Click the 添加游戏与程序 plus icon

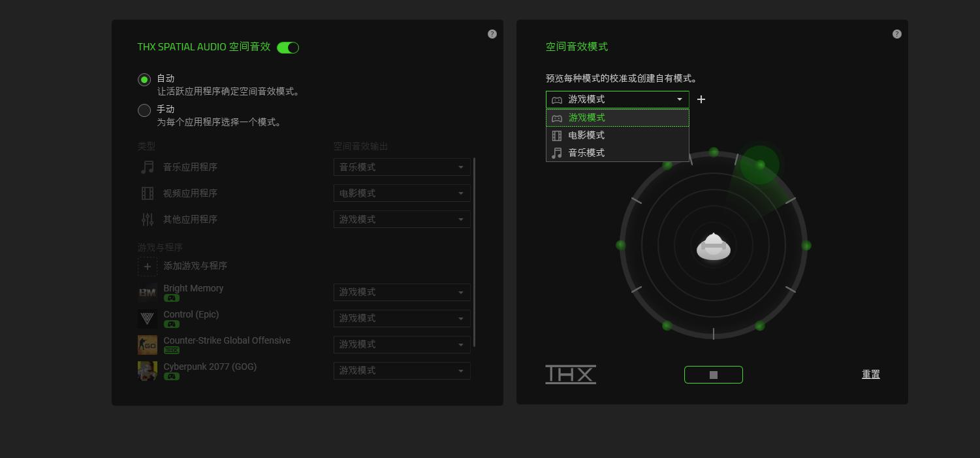point(148,266)
